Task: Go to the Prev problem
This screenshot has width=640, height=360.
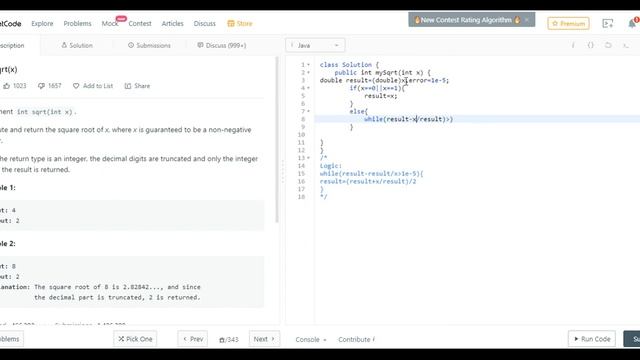Action: [193, 339]
